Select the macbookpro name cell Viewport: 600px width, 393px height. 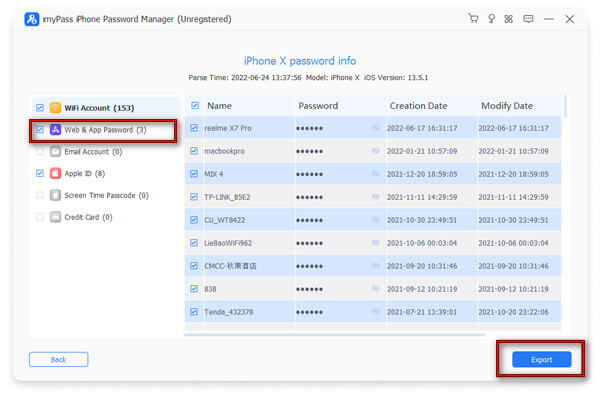pyautogui.click(x=224, y=151)
